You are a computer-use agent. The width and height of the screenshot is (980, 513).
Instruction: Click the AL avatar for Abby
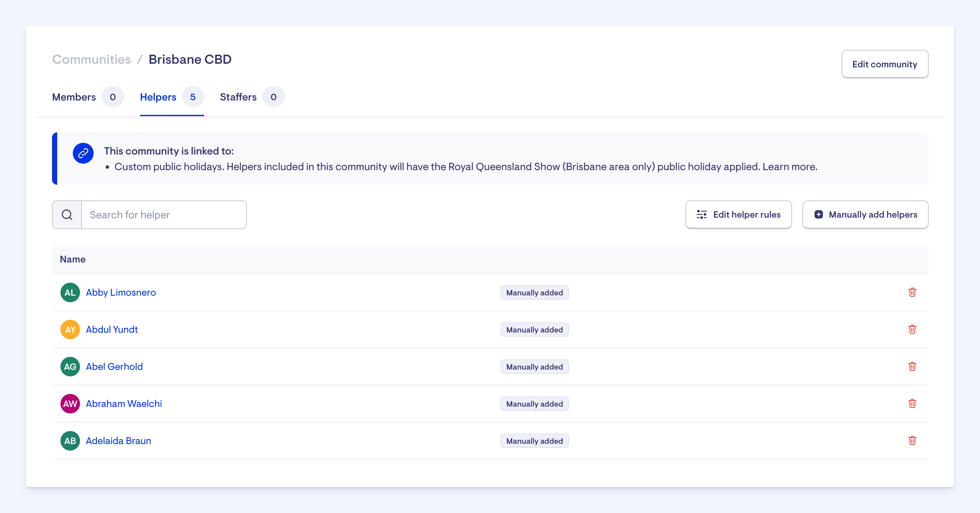[70, 292]
